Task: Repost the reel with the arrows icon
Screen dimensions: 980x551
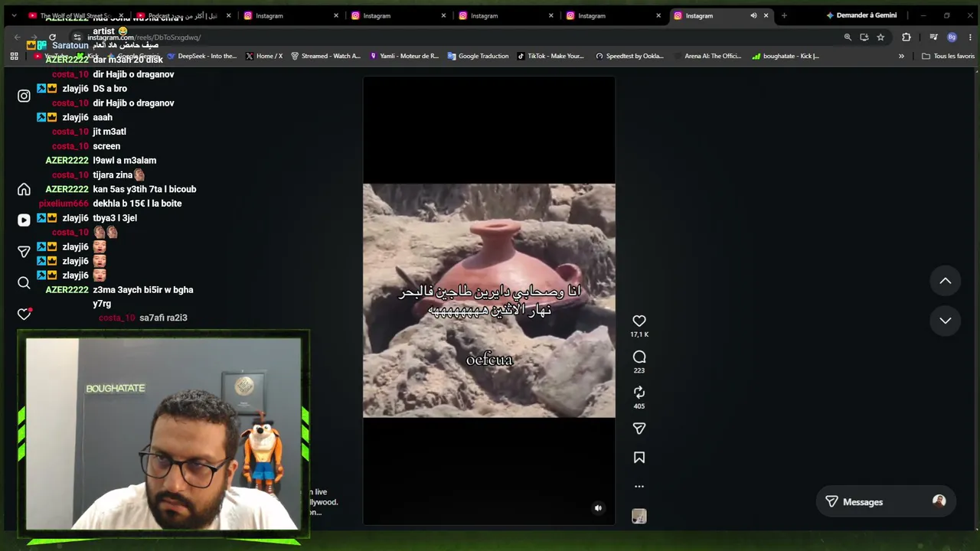Action: 639,393
